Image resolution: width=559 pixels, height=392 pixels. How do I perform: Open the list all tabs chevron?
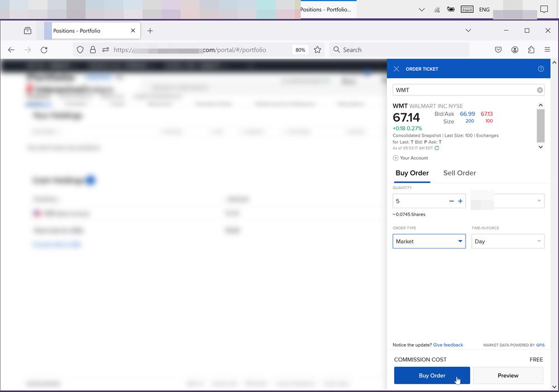(468, 31)
